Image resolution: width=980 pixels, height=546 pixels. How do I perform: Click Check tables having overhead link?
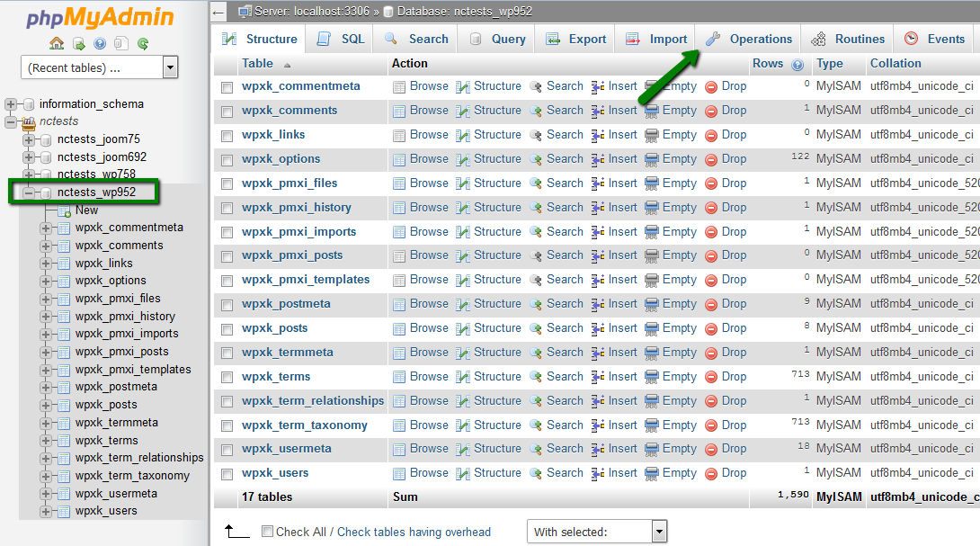click(x=414, y=532)
